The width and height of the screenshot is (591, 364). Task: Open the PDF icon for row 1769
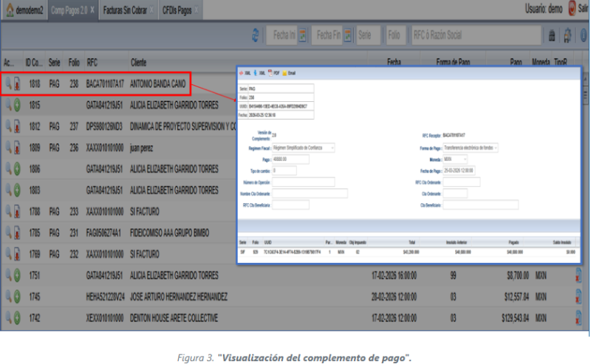coord(17,254)
